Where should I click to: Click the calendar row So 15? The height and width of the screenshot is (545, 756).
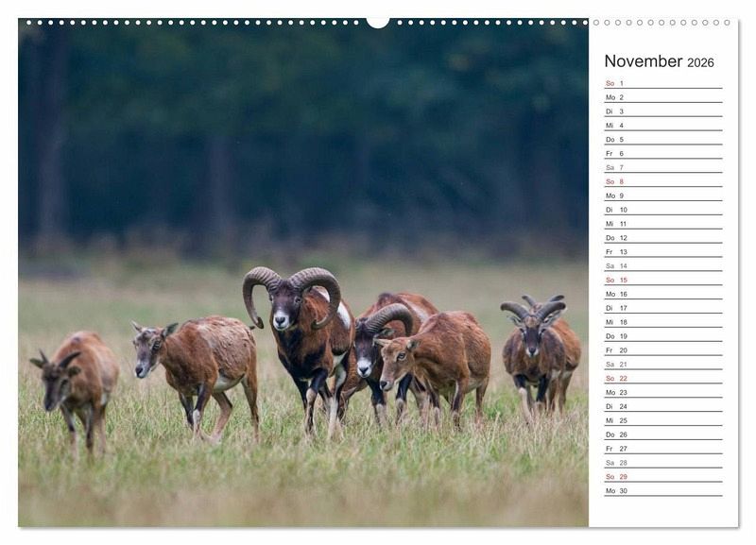click(663, 280)
